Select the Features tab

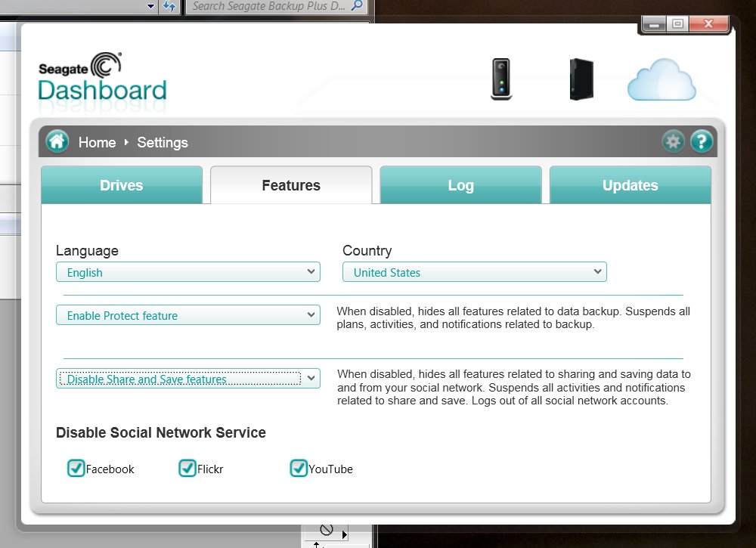(x=291, y=185)
